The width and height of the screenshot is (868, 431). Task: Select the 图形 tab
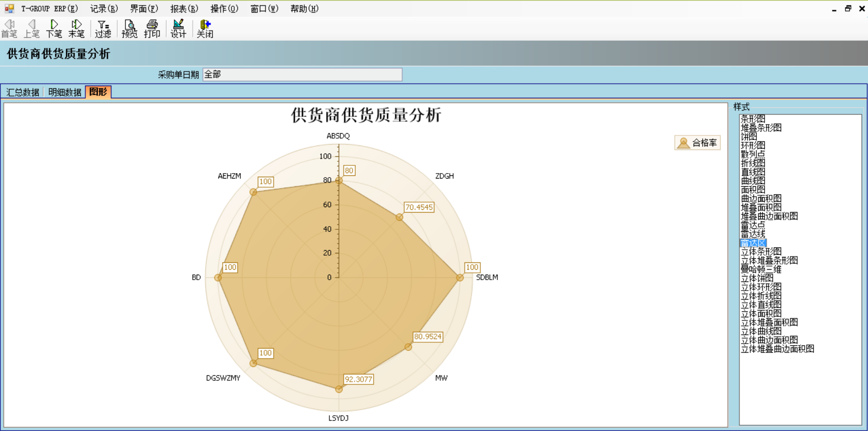click(x=98, y=92)
